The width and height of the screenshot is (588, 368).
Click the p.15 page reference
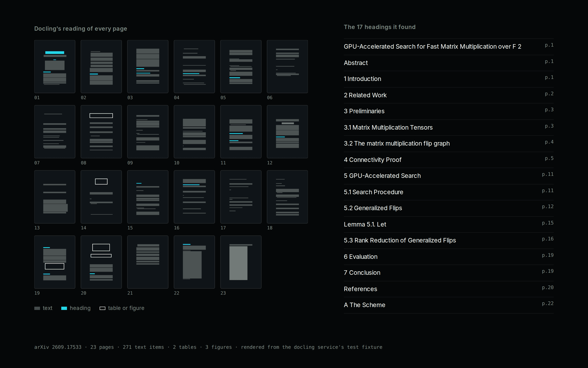[548, 223]
